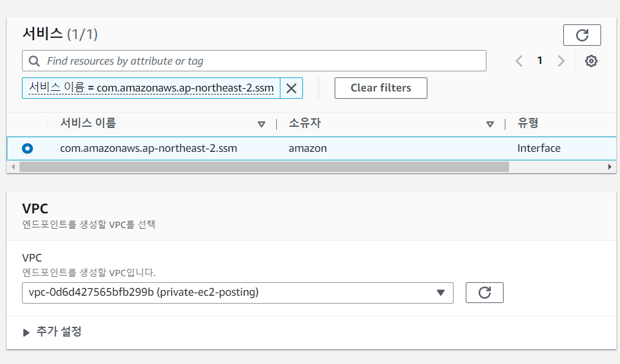Sort by 소유자 column arrow

pyautogui.click(x=490, y=124)
